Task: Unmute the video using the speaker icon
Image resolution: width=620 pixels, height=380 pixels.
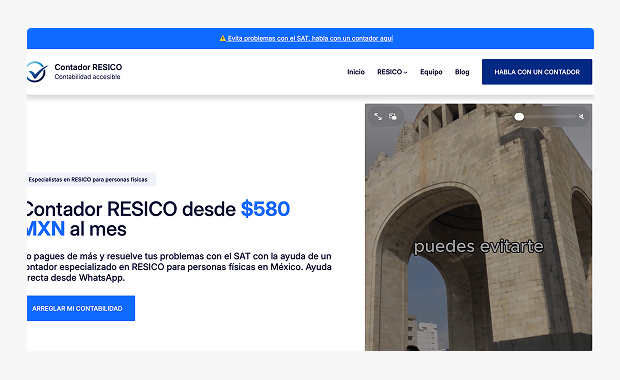Action: 581,117
